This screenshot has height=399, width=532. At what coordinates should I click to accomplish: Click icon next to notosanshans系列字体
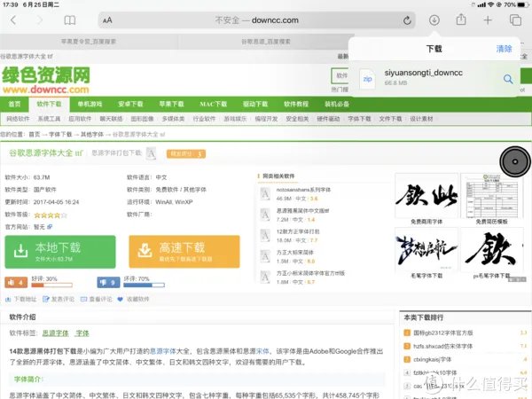(x=265, y=193)
